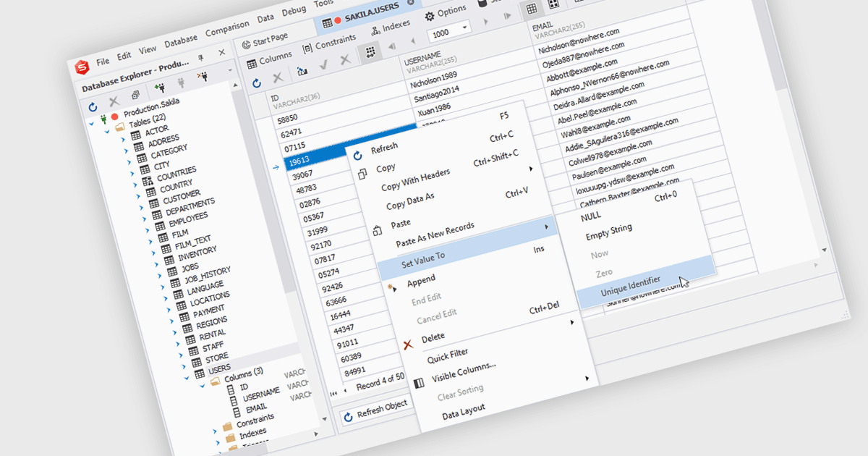Collapse the Tables (22) folder
The height and width of the screenshot is (456, 868).
[x=108, y=131]
